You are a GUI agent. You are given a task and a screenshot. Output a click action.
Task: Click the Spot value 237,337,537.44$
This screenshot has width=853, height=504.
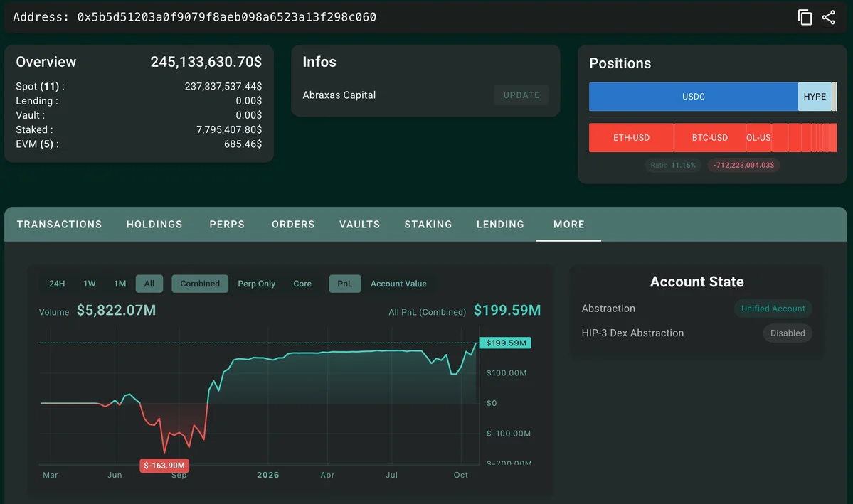coord(223,87)
